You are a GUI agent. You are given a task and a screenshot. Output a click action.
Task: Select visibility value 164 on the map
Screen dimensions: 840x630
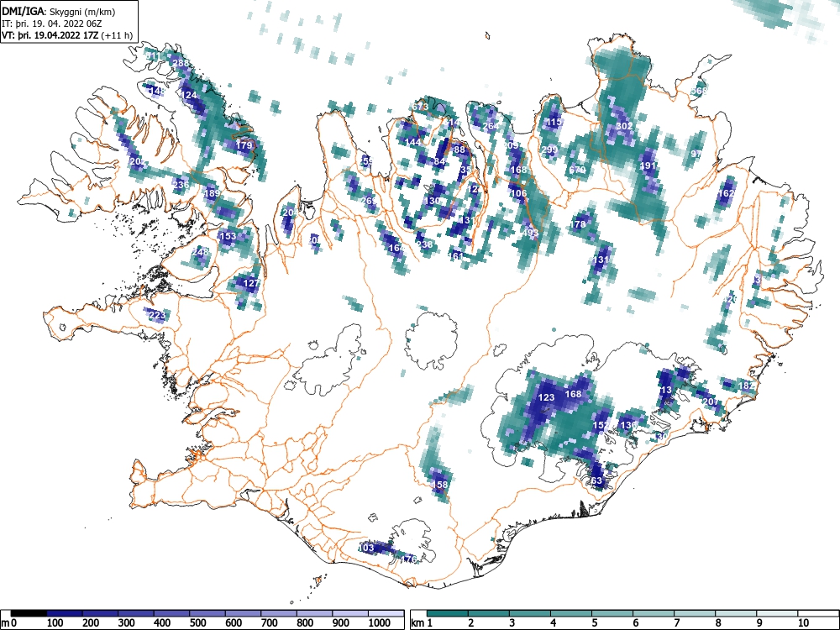pos(397,248)
